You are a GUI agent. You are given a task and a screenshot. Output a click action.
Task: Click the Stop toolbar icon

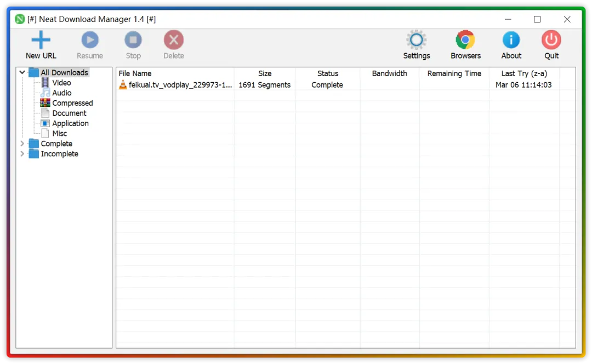pyautogui.click(x=133, y=39)
